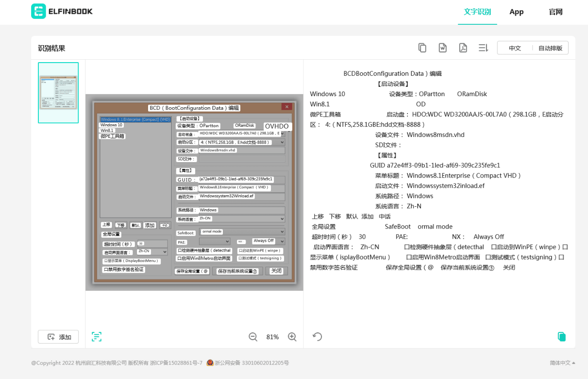Click the text scan icon below the image
The height and width of the screenshot is (379, 588).
point(97,337)
